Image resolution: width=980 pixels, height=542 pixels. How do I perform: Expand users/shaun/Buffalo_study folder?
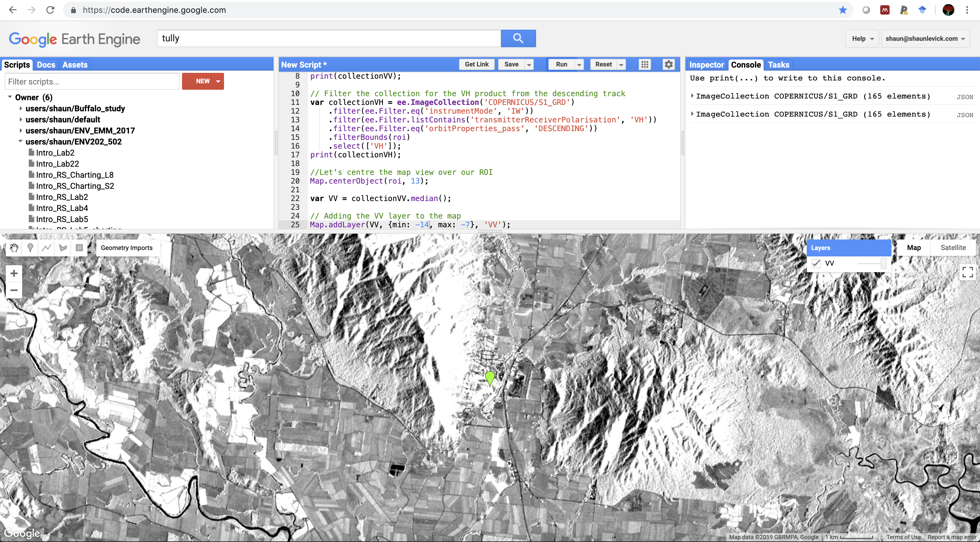click(19, 108)
